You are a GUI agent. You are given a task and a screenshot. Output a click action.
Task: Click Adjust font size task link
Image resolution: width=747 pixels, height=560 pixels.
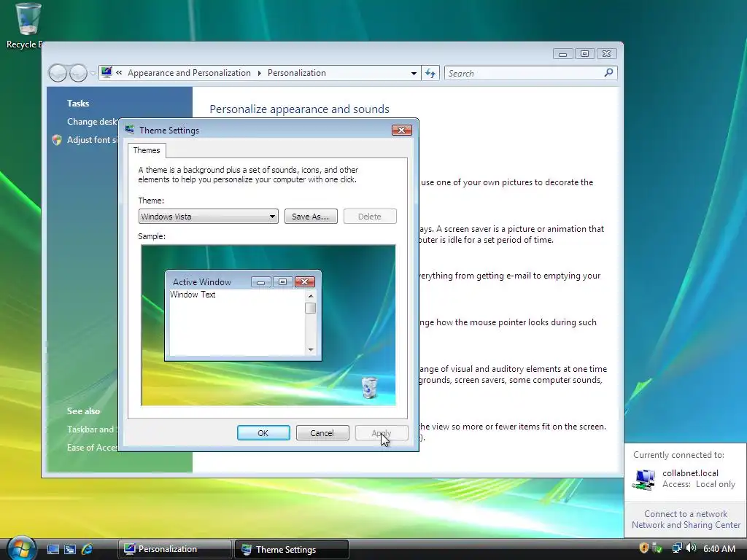[x=92, y=139]
